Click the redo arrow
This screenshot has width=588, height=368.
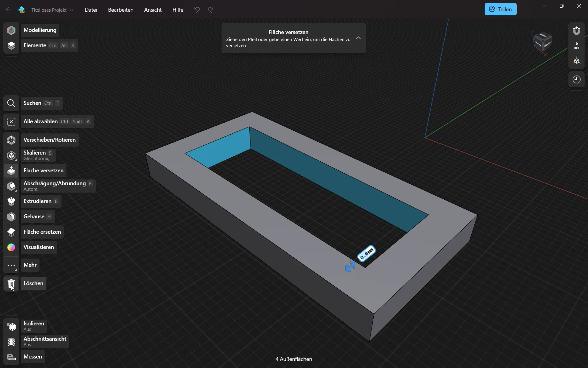pyautogui.click(x=210, y=10)
